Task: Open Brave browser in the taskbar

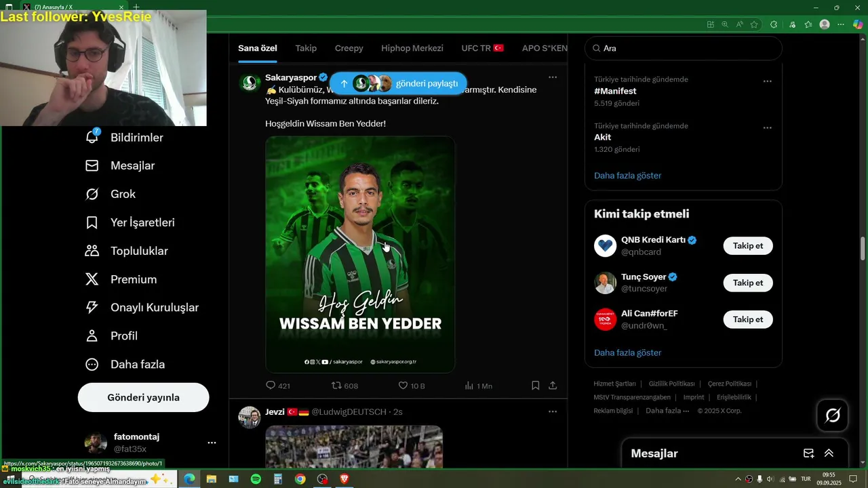Action: click(344, 479)
